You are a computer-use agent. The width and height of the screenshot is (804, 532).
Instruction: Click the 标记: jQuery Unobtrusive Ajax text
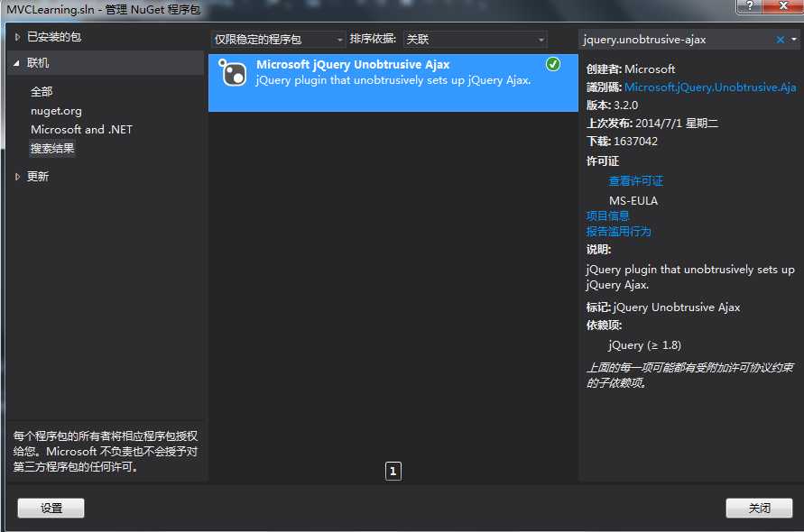pyautogui.click(x=663, y=307)
